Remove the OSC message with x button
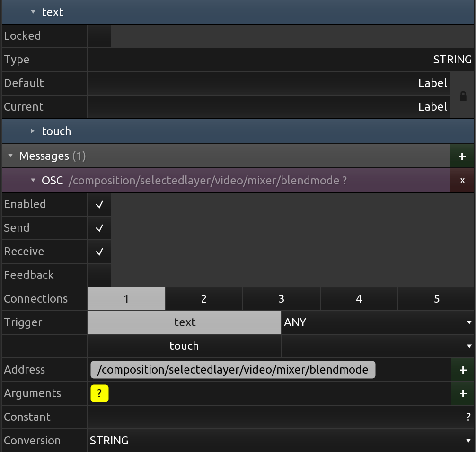 [x=462, y=181]
